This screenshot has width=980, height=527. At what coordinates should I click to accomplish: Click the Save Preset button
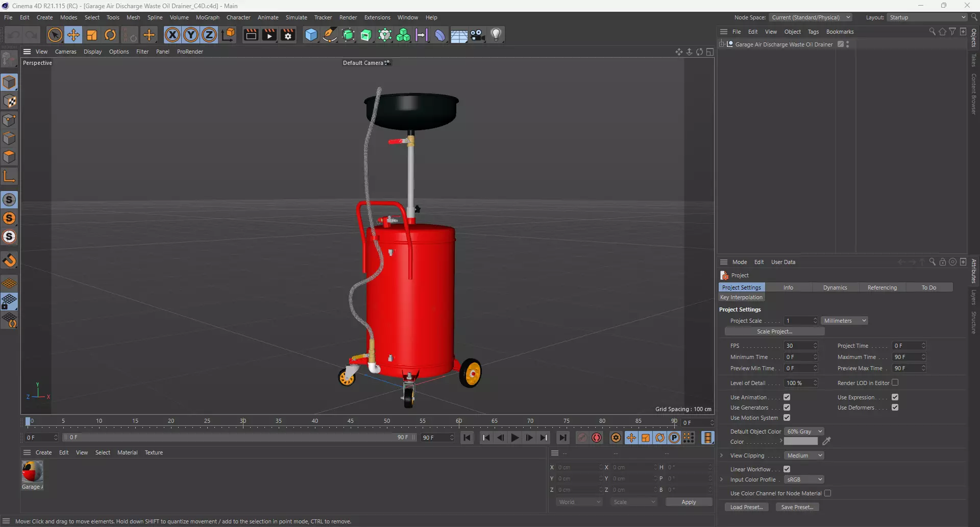click(x=797, y=507)
